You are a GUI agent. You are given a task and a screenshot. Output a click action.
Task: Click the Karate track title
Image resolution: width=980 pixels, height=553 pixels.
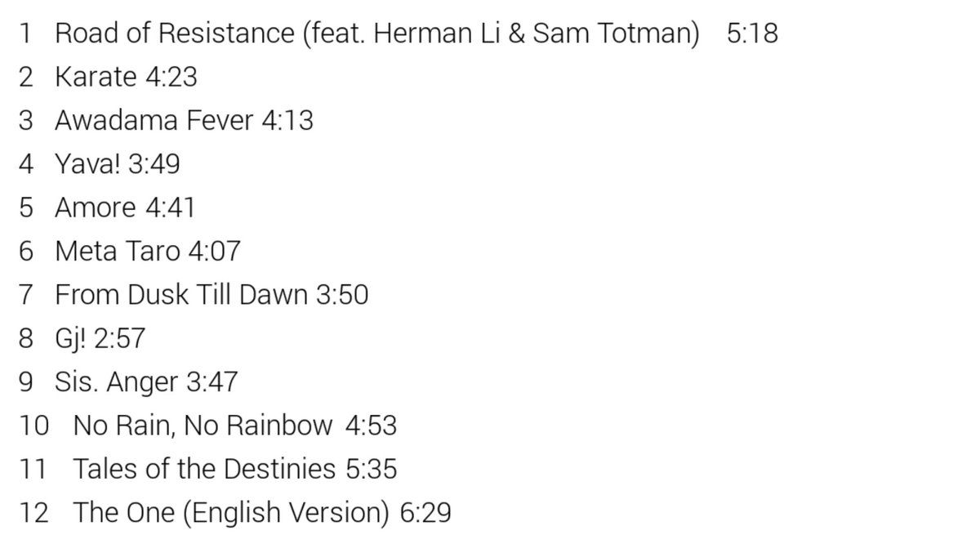point(95,77)
